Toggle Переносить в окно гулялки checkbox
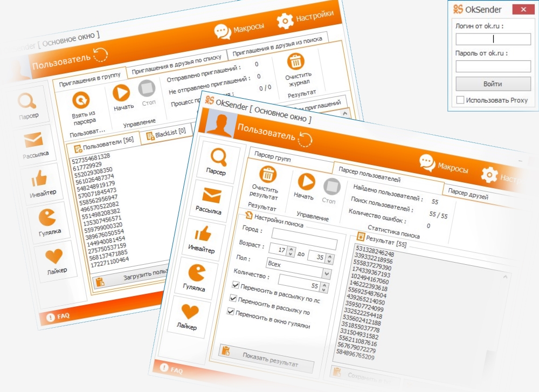The width and height of the screenshot is (539, 392). click(231, 312)
